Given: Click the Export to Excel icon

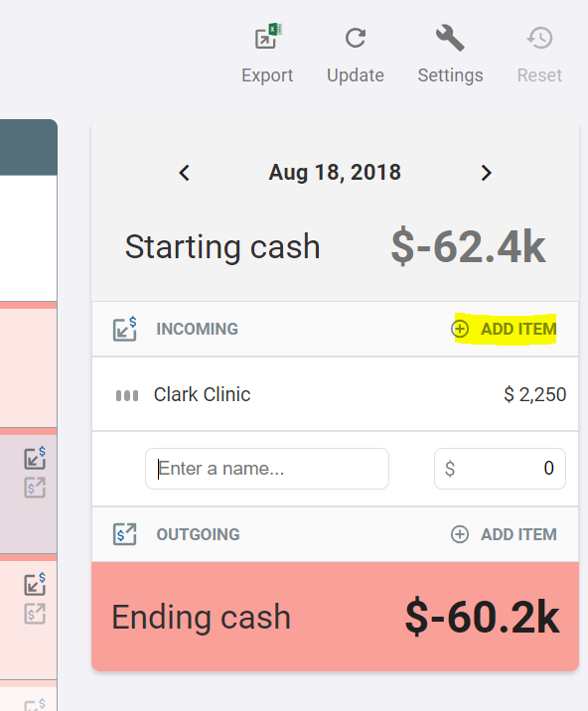Looking at the screenshot, I should point(268,37).
